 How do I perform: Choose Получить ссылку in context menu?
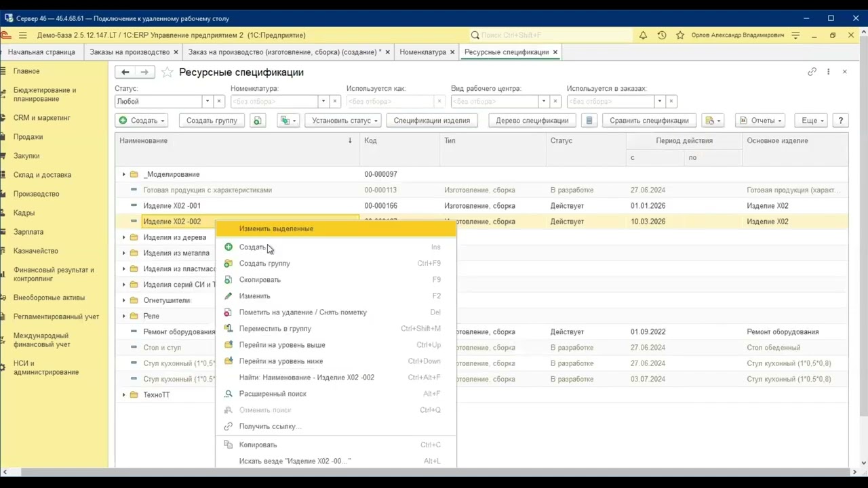[336, 426]
